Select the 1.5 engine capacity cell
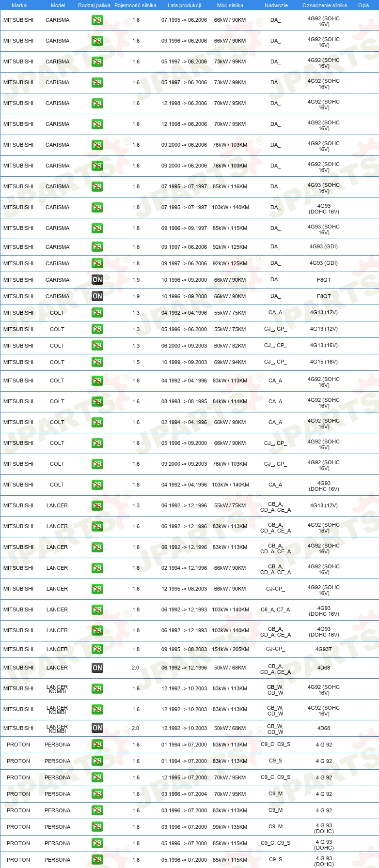Viewport: 379px width, 868px height. tap(136, 362)
